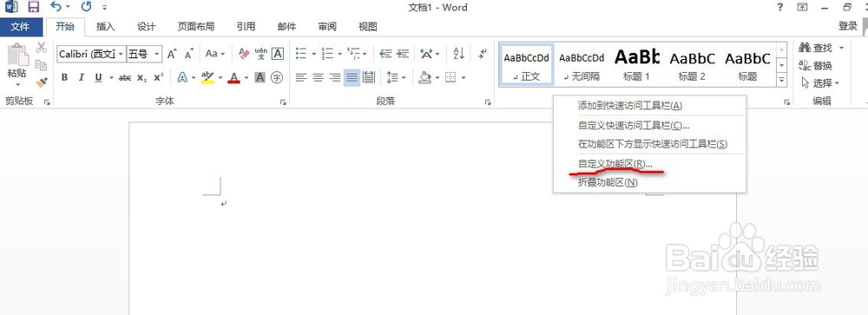Click the Redo (repeat) icon
868x315 pixels.
86,7
